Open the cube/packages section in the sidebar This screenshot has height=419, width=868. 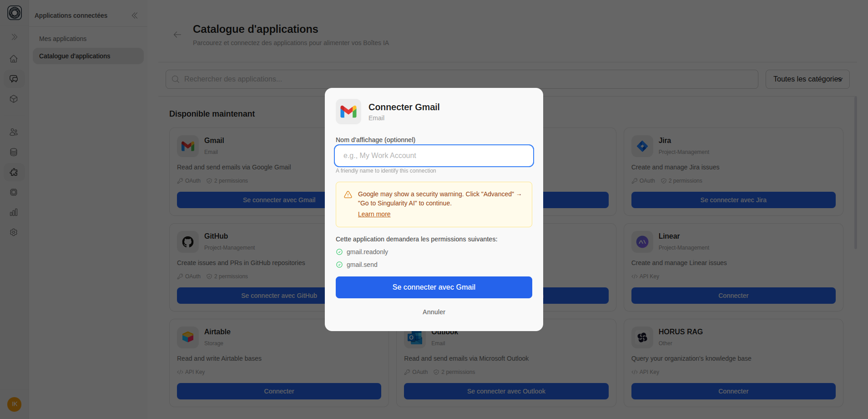point(14,99)
